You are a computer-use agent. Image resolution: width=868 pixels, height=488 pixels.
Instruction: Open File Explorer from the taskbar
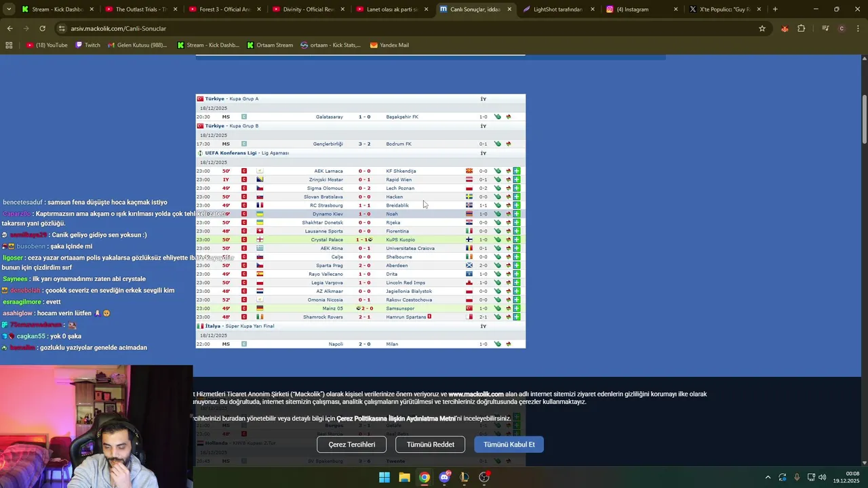(404, 477)
